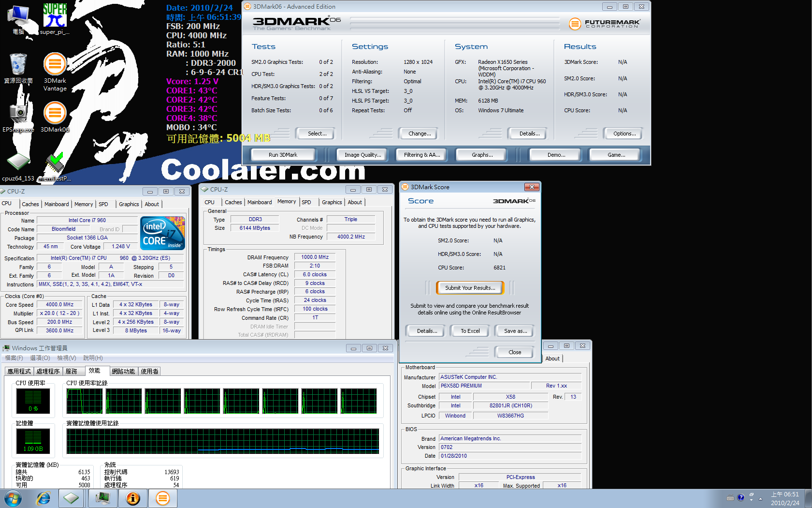Open the 檔案(F) menu in Task Manager

tap(14, 358)
